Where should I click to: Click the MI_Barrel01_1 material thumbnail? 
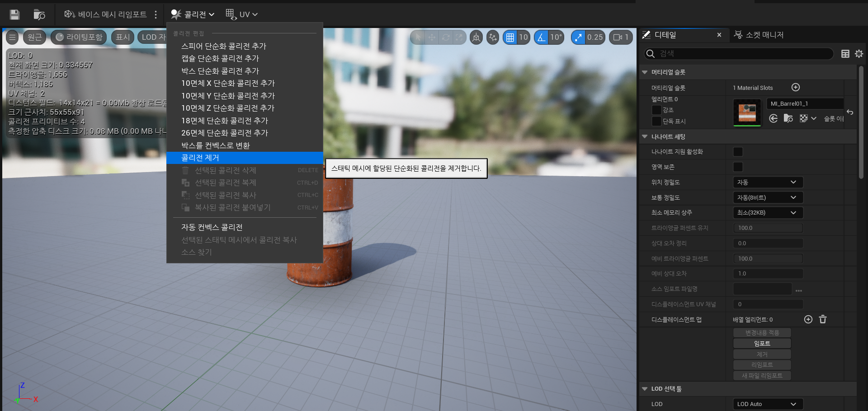pyautogui.click(x=747, y=112)
